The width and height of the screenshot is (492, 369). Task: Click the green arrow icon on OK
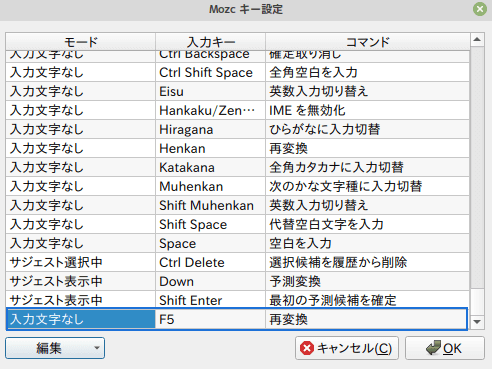pyautogui.click(x=433, y=348)
